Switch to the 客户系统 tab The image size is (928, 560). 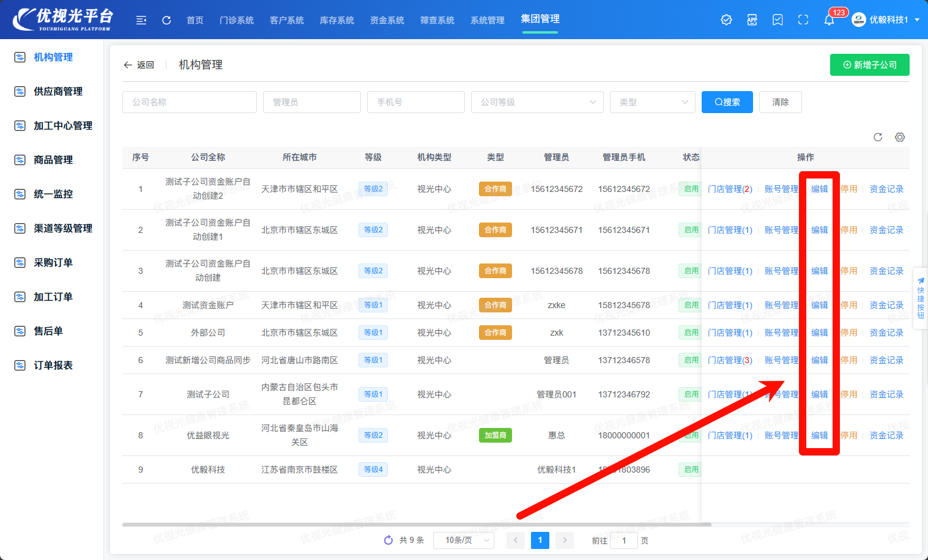[x=287, y=20]
